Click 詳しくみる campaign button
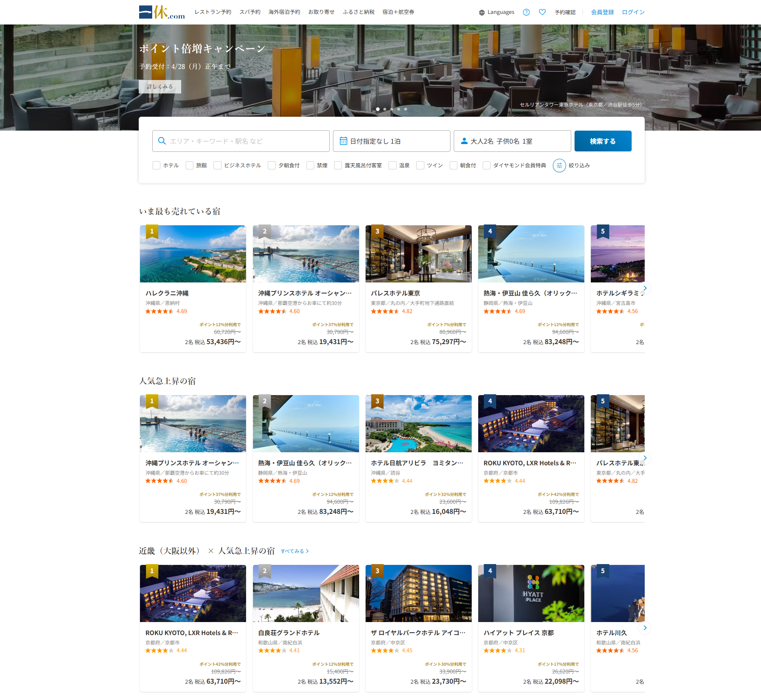Viewport: 761px width, 700px height. (160, 87)
